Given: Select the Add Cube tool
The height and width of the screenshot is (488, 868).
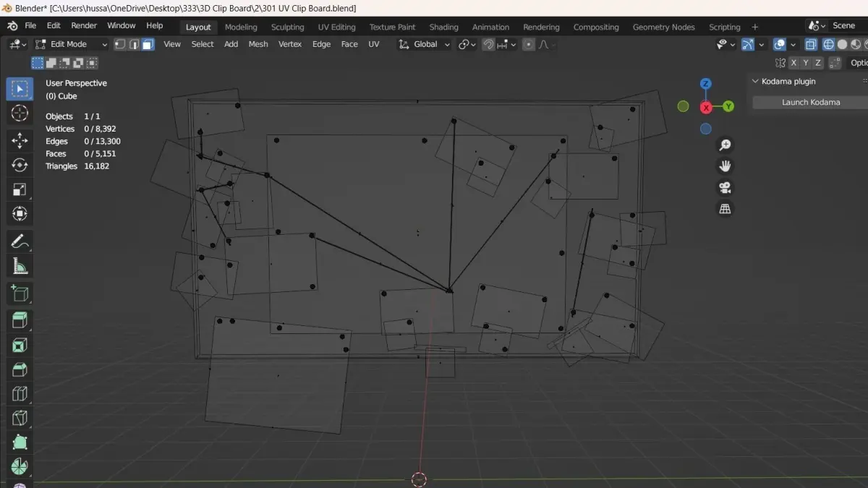Looking at the screenshot, I should pyautogui.click(x=20, y=293).
